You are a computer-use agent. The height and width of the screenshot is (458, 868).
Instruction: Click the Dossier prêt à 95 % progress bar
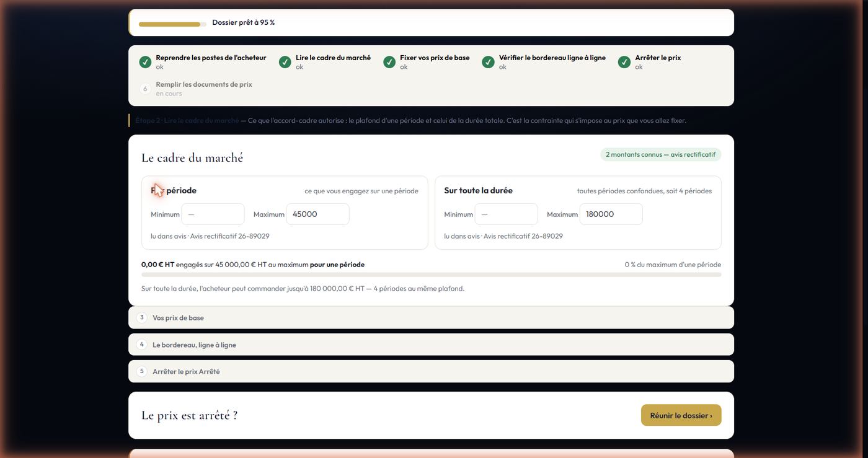point(172,24)
